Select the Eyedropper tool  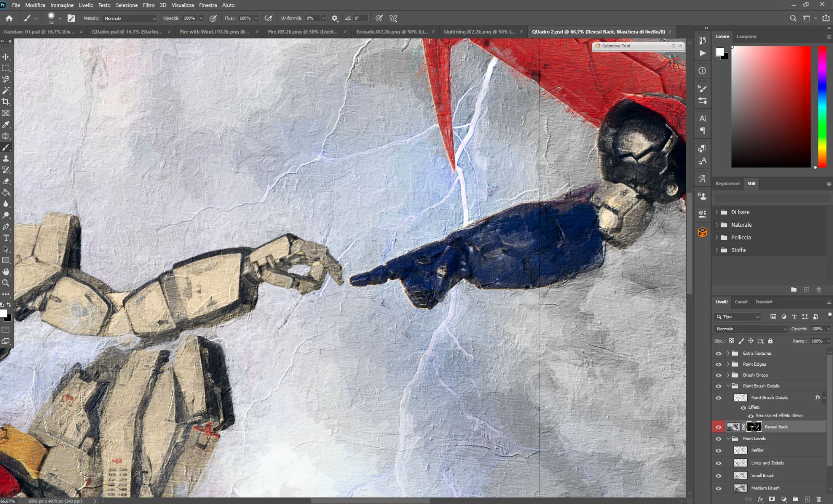[6, 125]
